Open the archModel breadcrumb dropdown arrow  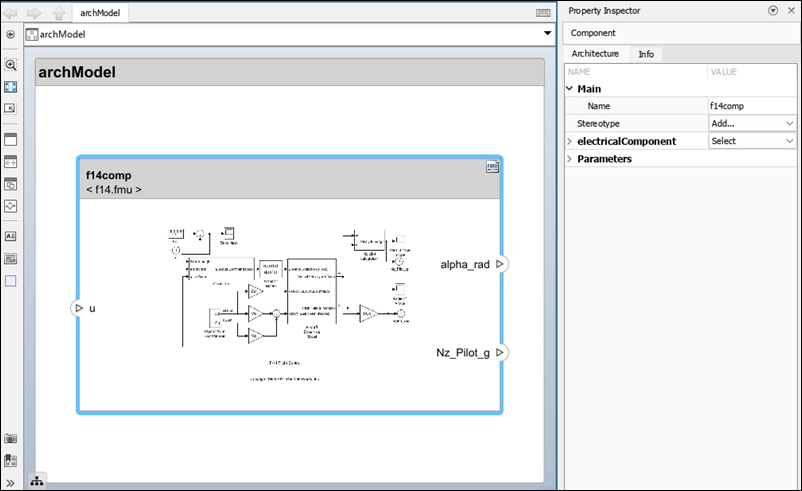coord(547,34)
